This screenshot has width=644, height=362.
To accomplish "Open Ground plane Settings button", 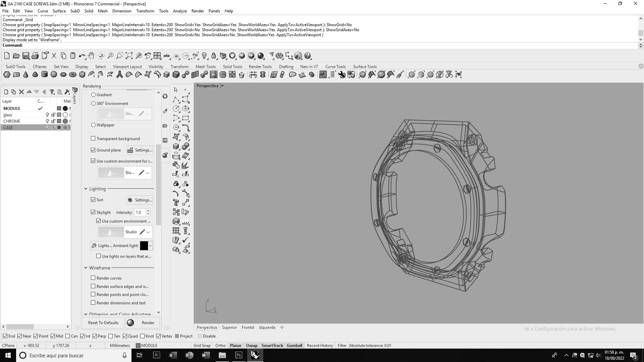I will pos(140,150).
